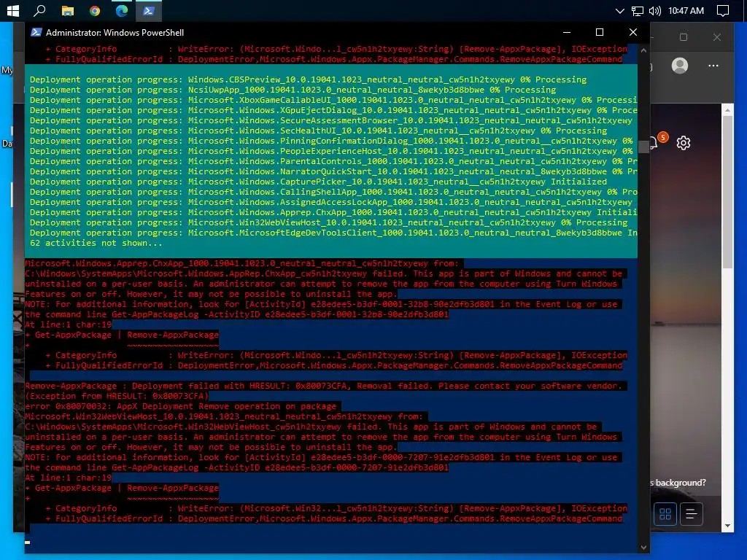Click the PowerShell title bar icon
Screen dimensions: 747x560
click(x=36, y=32)
